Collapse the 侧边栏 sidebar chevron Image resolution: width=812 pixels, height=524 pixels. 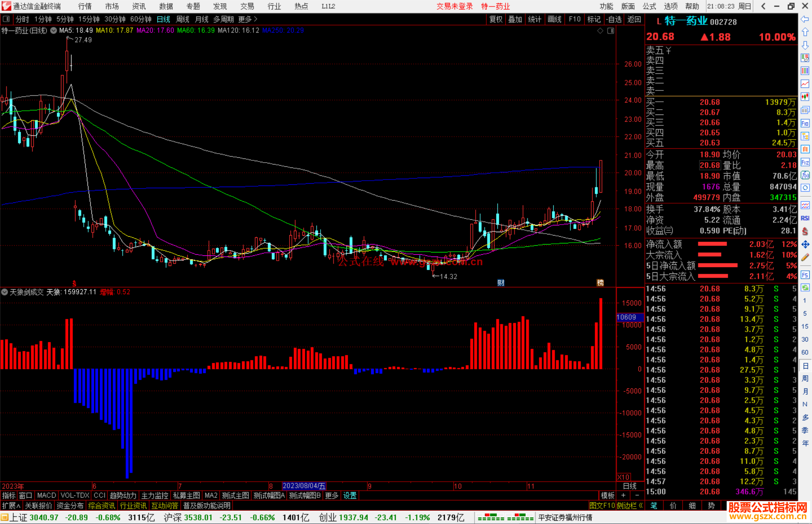click(641, 506)
